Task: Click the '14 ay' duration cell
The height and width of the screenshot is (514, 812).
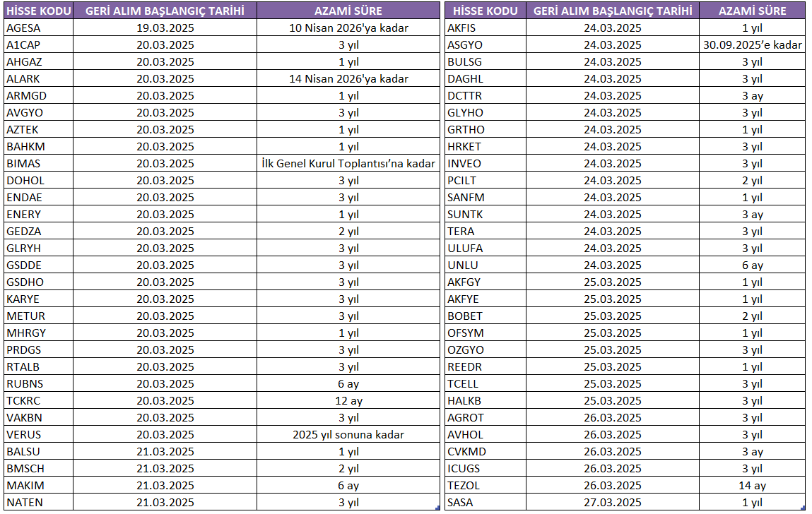Action: (753, 486)
